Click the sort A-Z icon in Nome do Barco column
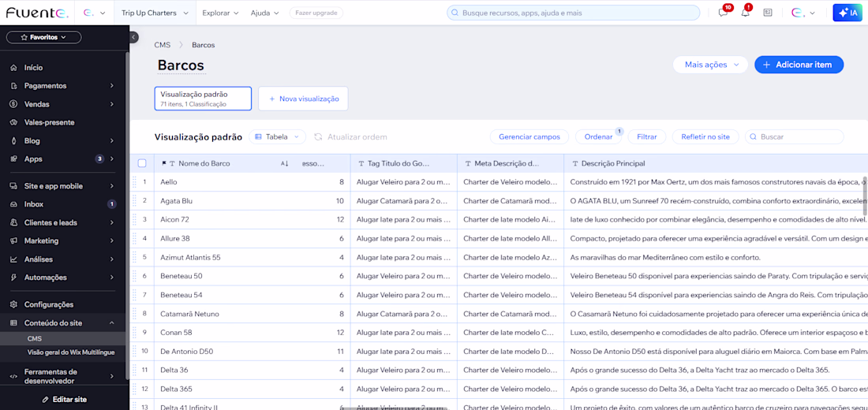Viewport: 868px width, 410px height. [x=285, y=164]
